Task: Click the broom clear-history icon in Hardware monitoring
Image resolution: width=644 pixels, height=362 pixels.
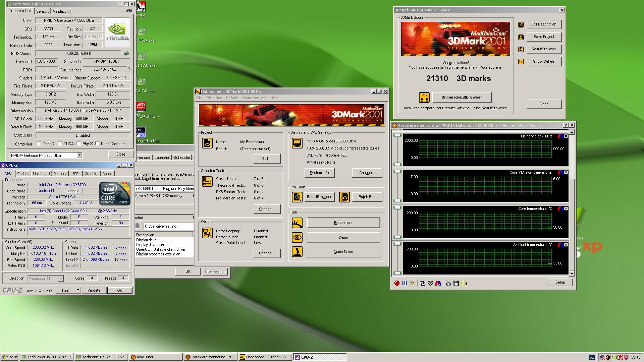Action: 412,283
